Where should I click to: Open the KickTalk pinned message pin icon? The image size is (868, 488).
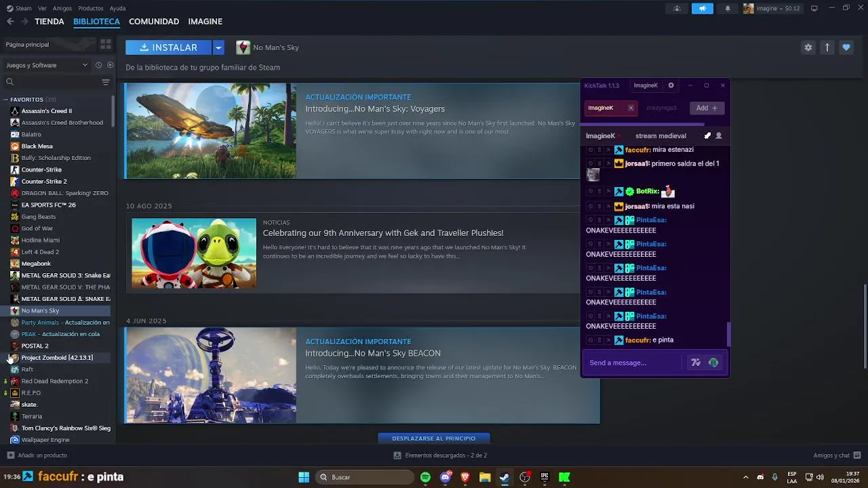coord(707,136)
